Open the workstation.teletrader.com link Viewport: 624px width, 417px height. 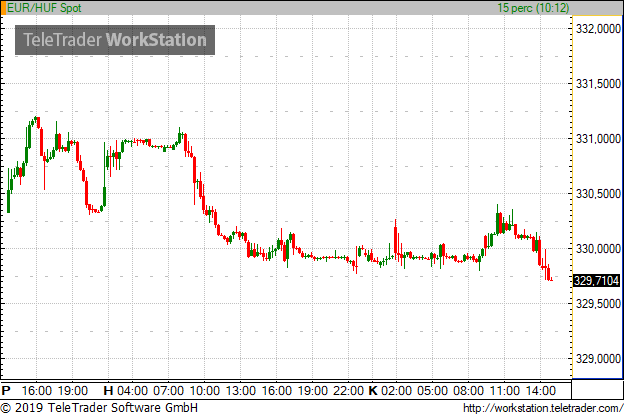[543, 408]
